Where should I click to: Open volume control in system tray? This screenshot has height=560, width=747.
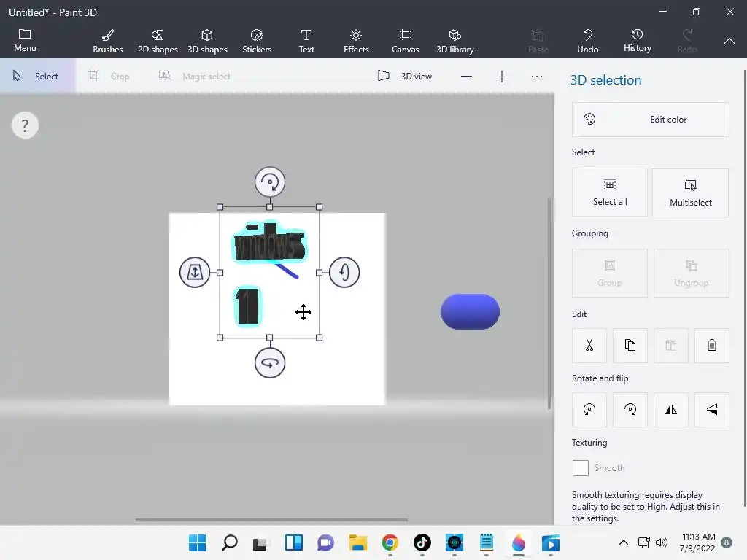pos(661,542)
